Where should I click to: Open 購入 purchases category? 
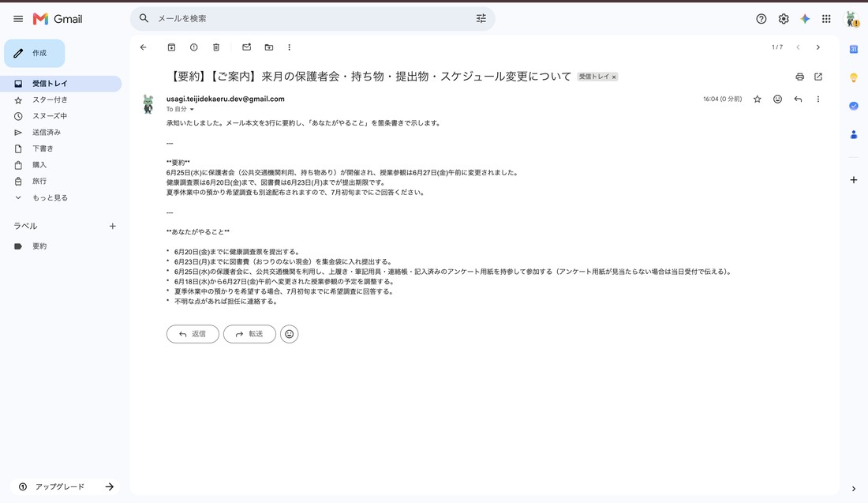point(61,164)
